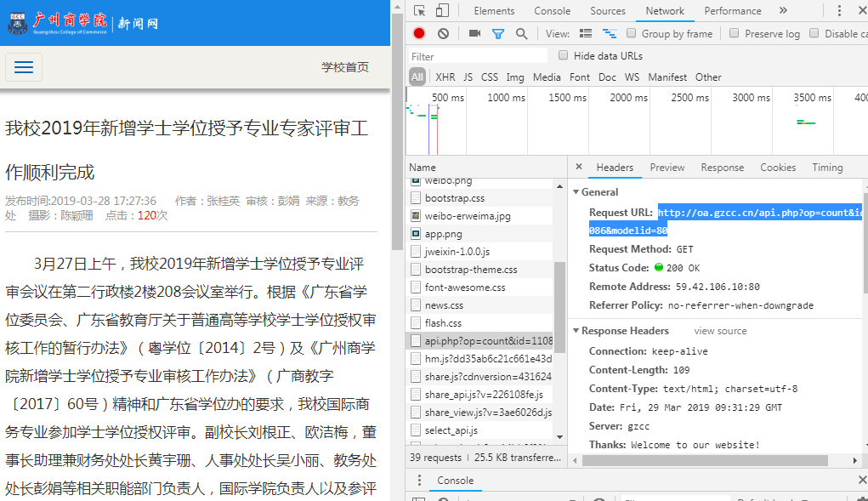Open the Sources tab
Viewport: 868px width, 501px height.
coord(607,11)
